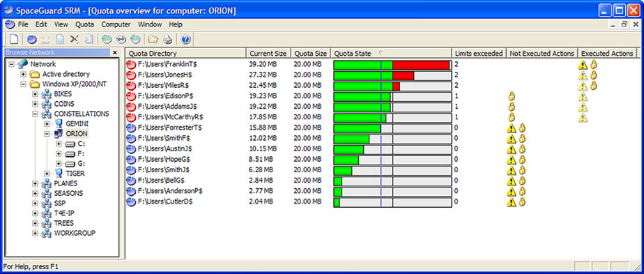Click the Not Executed Actions column header
Viewport: 644px width, 274px height.
pos(542,54)
